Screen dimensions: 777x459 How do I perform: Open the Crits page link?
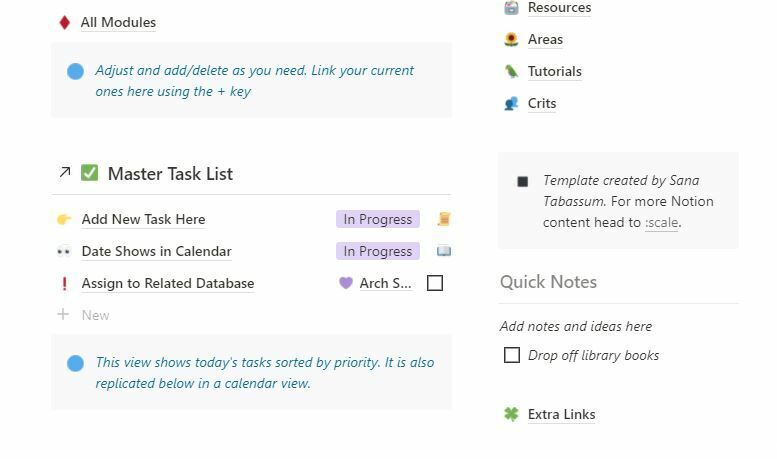pyautogui.click(x=542, y=104)
